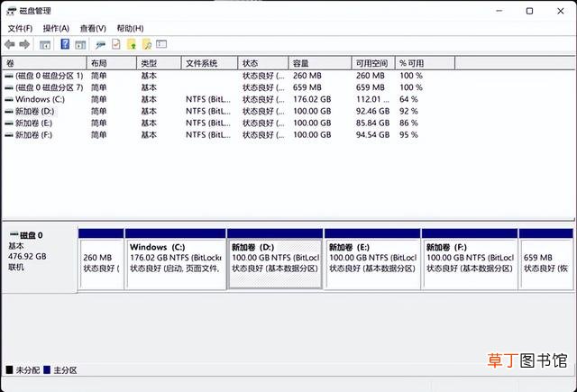
Task: Toggle the show/hide console tree icon
Action: (x=45, y=45)
